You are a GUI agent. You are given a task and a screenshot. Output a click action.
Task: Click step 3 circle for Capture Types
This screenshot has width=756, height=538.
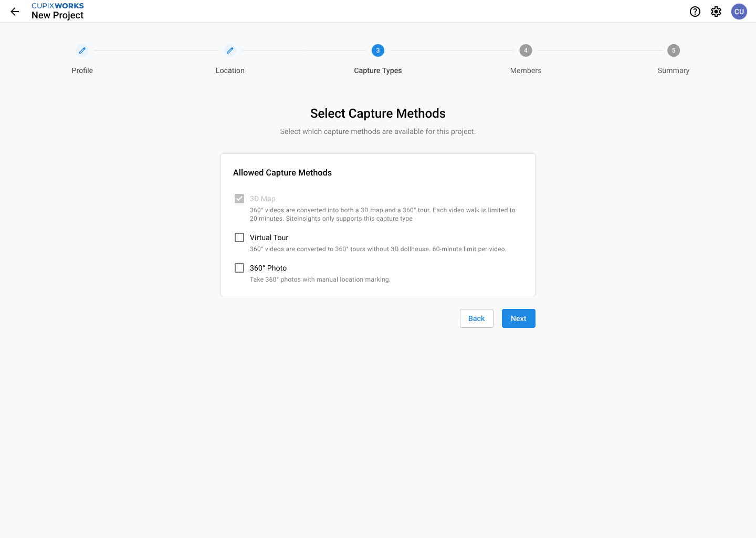coord(378,50)
